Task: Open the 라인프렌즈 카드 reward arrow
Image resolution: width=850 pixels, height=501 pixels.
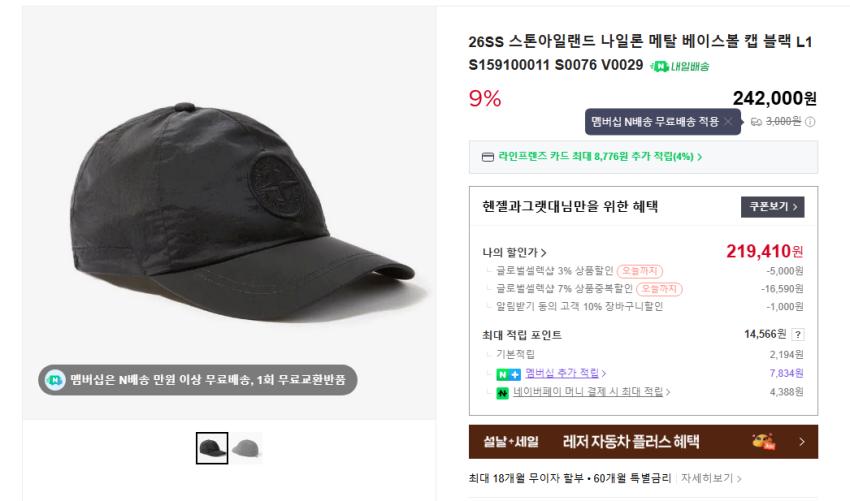Action: pos(700,157)
